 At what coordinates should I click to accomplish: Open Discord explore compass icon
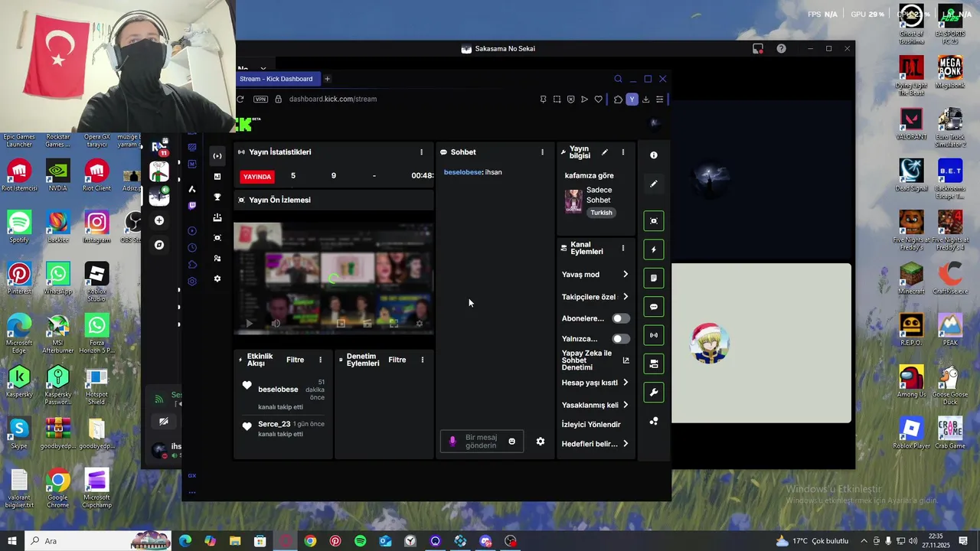point(159,245)
